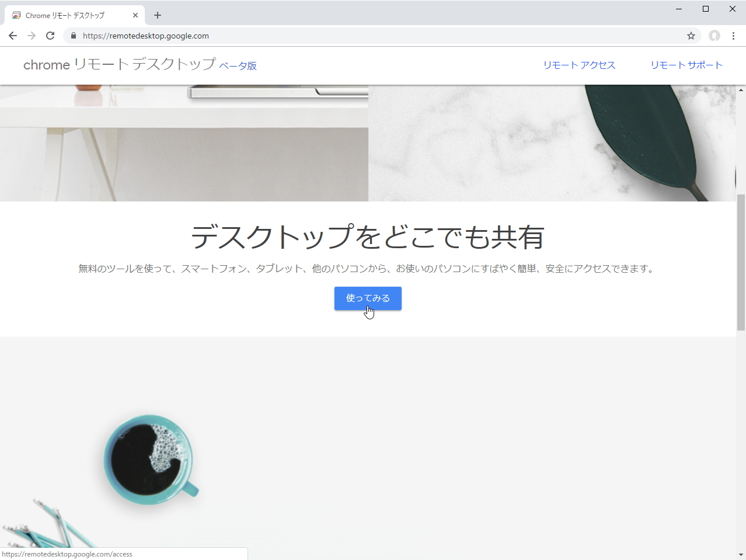Click the secure connection lock icon
This screenshot has height=560, width=746.
click(x=73, y=36)
